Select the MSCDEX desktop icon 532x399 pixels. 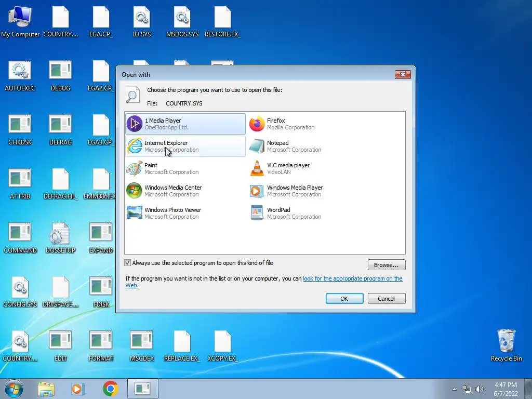tap(142, 346)
